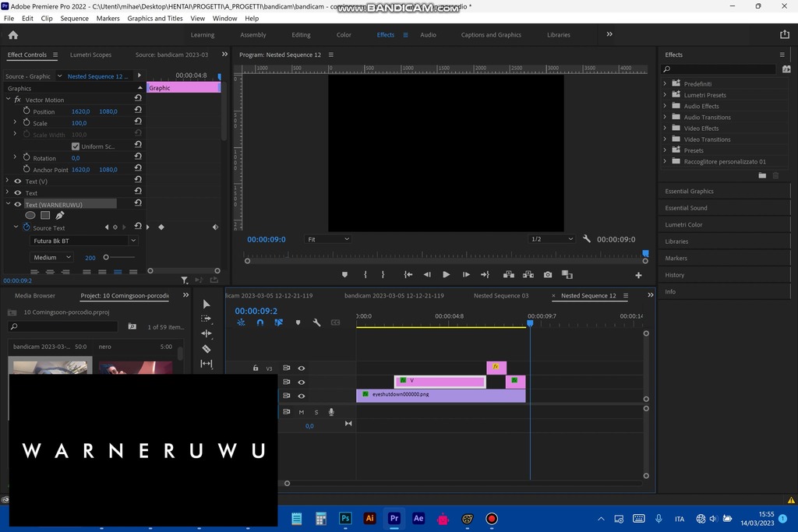The image size is (798, 532).
Task: Click Mark In in Program monitor
Action: pos(365,275)
